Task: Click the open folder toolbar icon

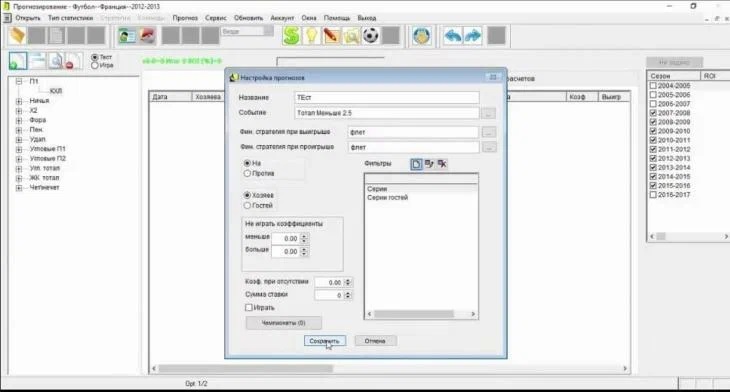Action: coord(17,36)
